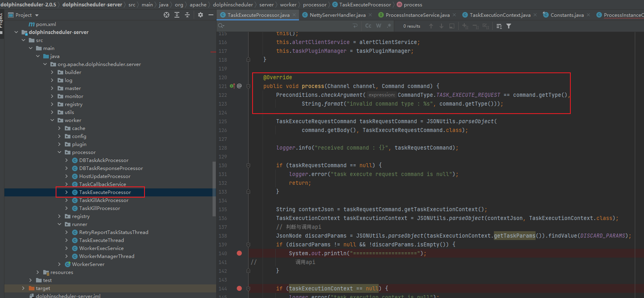Toggle whole Words (W) search option
Viewport: 644px width, 298px height.
click(379, 26)
